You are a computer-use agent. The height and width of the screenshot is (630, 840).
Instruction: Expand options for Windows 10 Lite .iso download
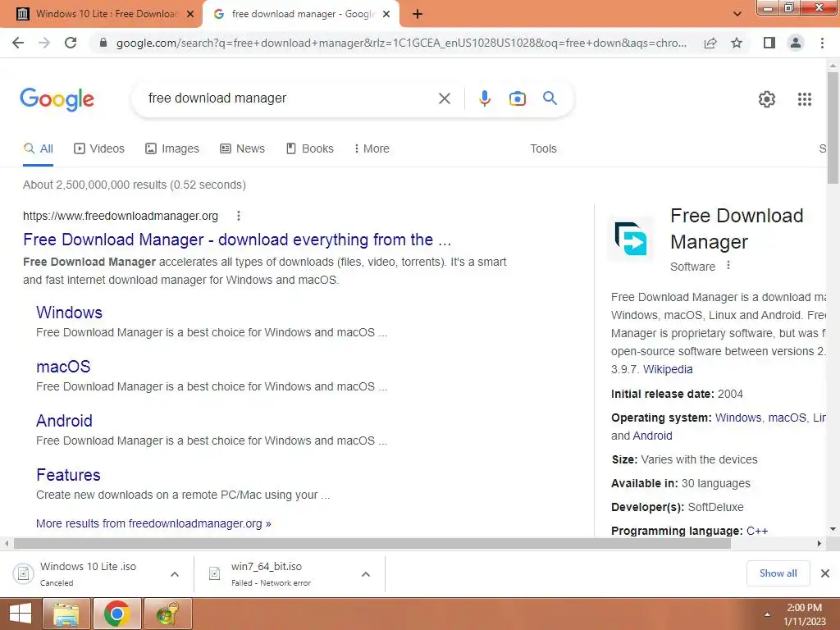click(x=175, y=573)
